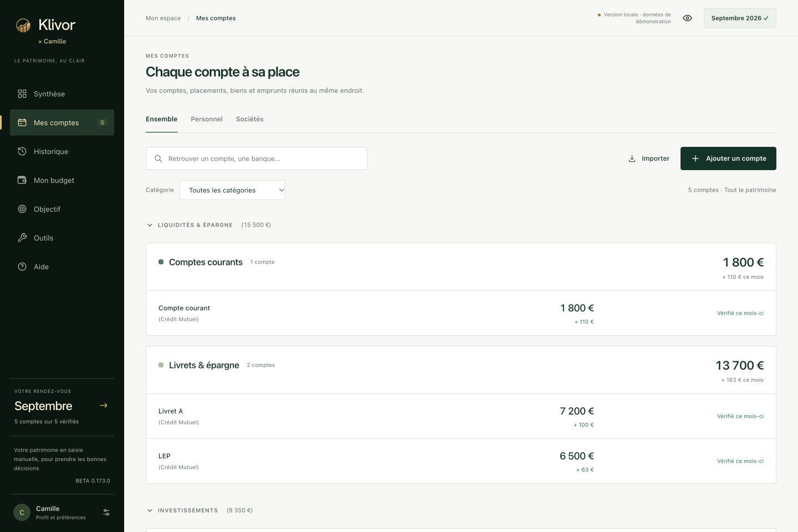
Task: Click the Klivor logo icon
Action: click(23, 25)
